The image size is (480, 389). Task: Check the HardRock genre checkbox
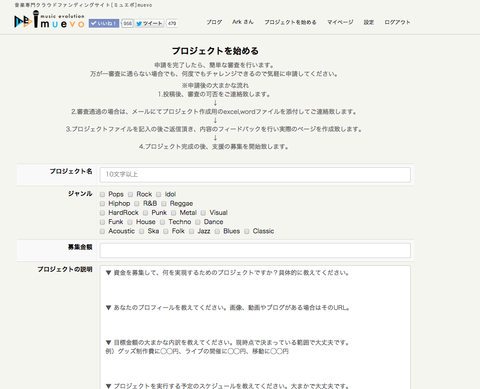102,213
